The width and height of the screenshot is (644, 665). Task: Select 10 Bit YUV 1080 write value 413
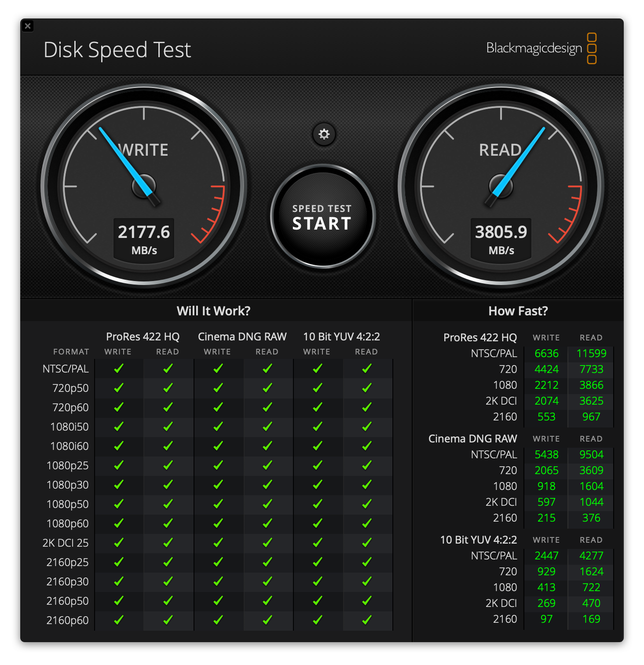546,587
